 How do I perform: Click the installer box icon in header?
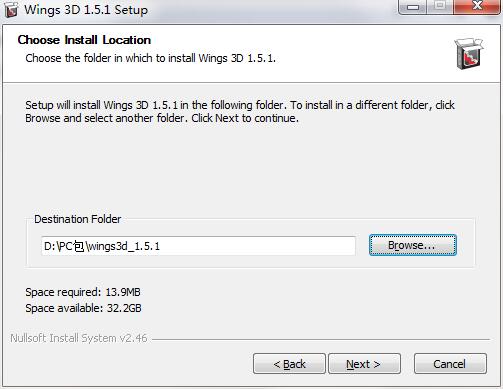coord(469,54)
